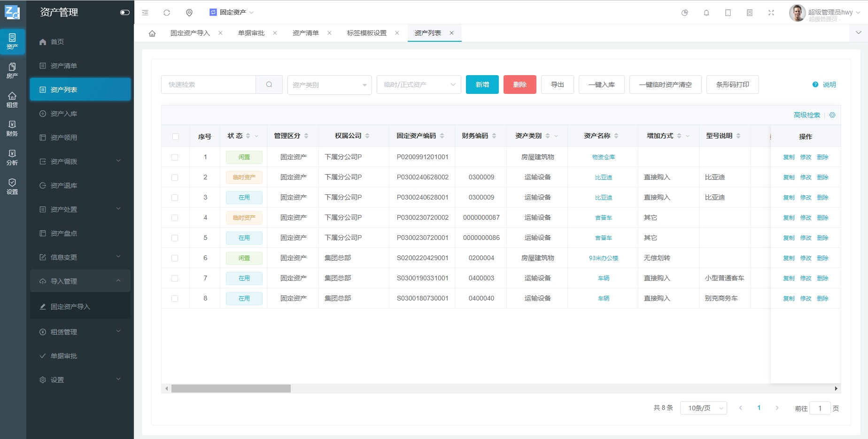Open the 10条/页 page size dropdown
Image resolution: width=868 pixels, height=439 pixels.
(x=703, y=408)
